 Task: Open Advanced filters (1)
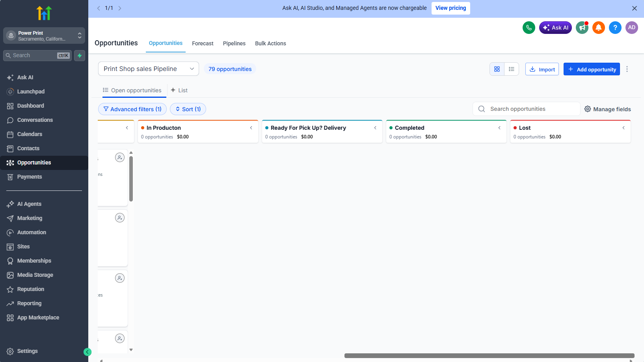[132, 109]
